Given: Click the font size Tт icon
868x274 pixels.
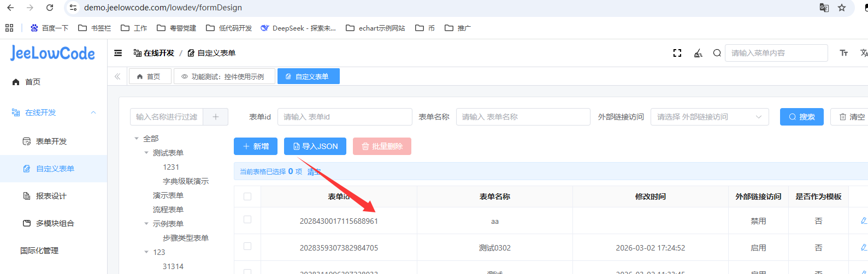Looking at the screenshot, I should pos(843,53).
